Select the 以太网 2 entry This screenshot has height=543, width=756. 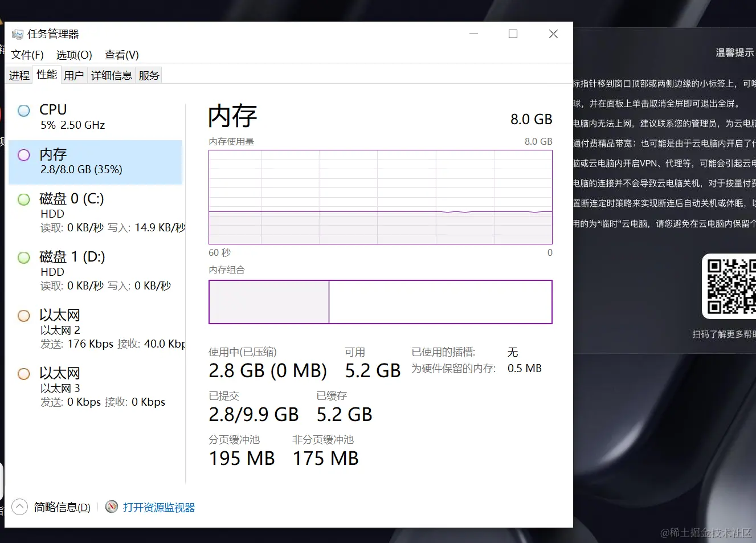[96, 329]
